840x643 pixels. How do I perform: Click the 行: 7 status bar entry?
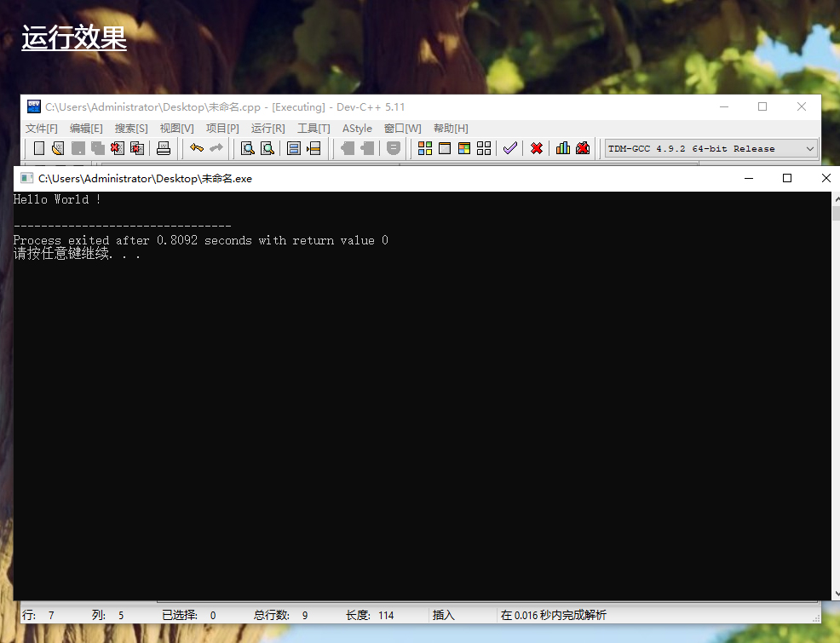pos(38,615)
